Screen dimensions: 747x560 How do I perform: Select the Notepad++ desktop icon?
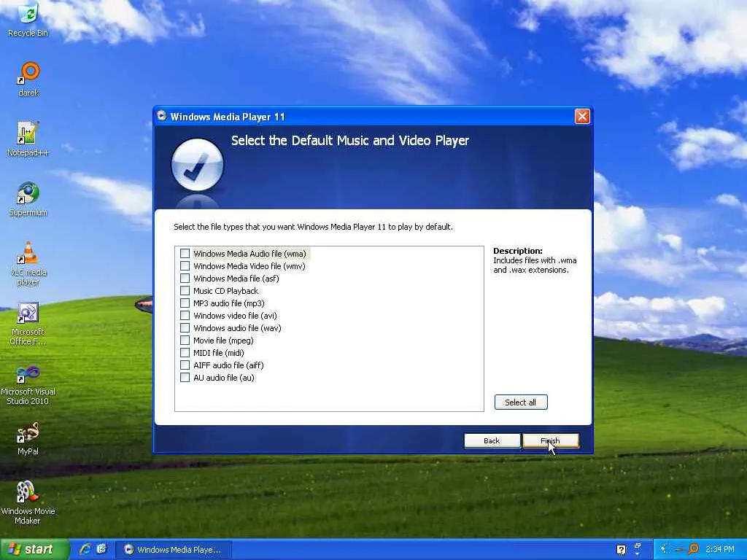coord(28,139)
